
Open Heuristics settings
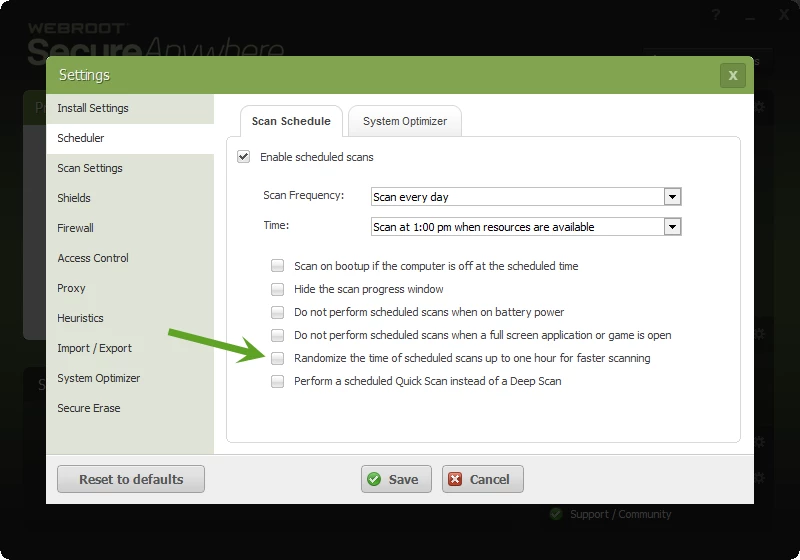pos(130,318)
